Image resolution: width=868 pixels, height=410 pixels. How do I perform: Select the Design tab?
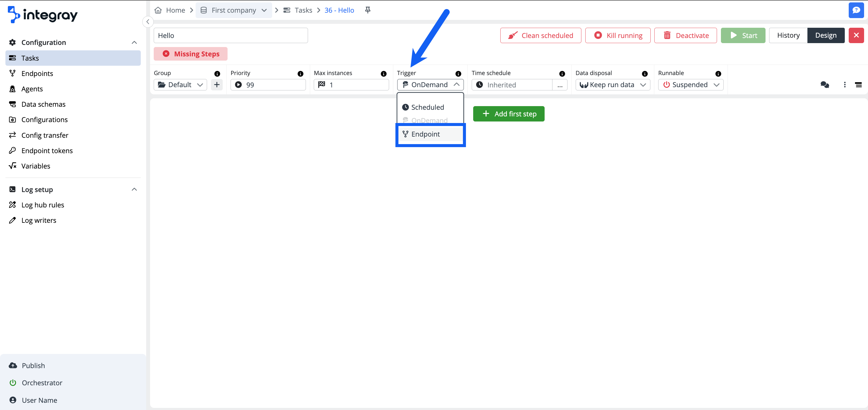[x=826, y=35]
